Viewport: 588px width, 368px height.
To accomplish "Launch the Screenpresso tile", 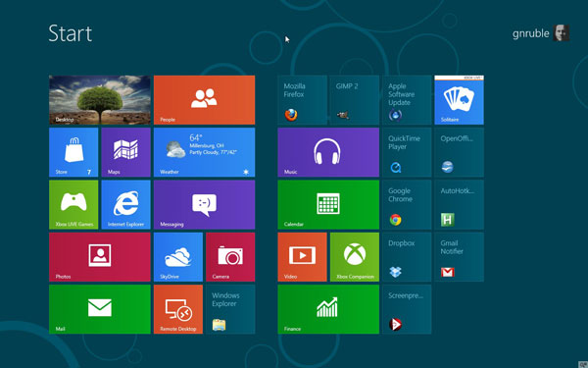I will click(407, 309).
